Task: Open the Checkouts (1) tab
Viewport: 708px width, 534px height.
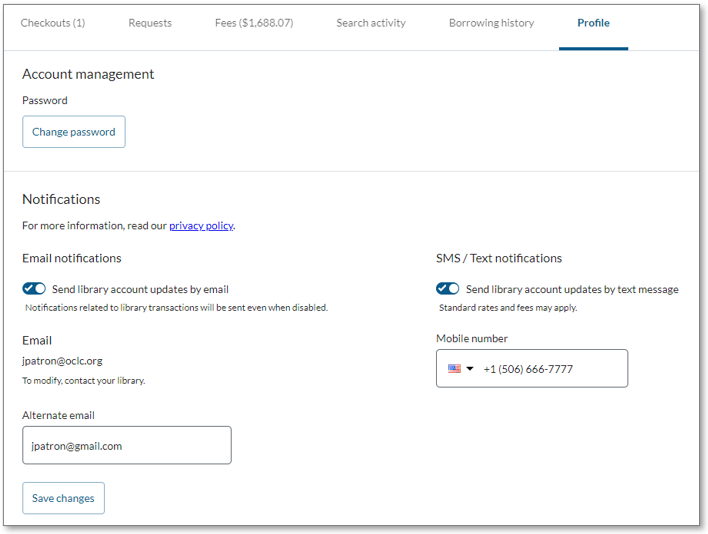Action: point(53,23)
